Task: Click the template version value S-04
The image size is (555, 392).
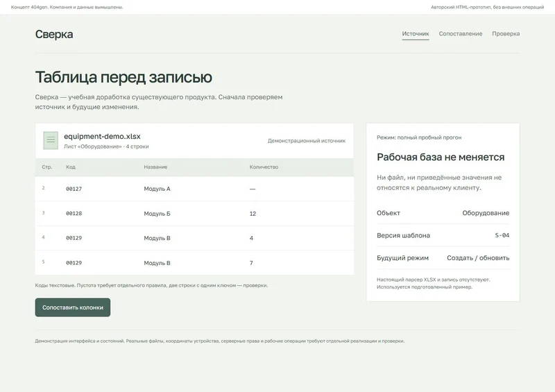Action: click(x=502, y=235)
